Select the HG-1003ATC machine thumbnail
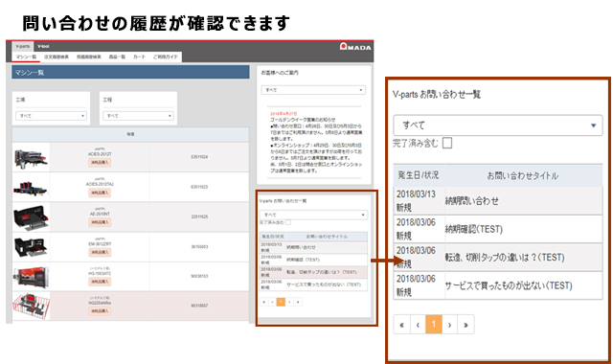This screenshot has height=364, width=613. pos(32,277)
